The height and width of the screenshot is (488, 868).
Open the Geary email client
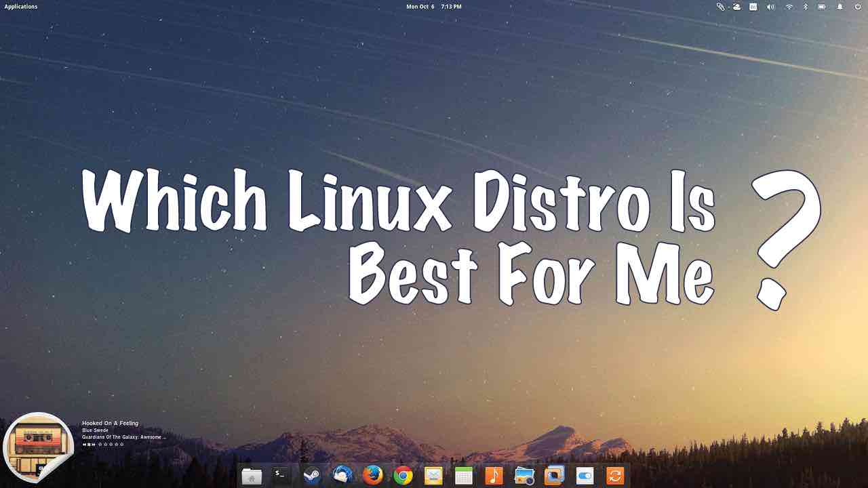[433, 476]
